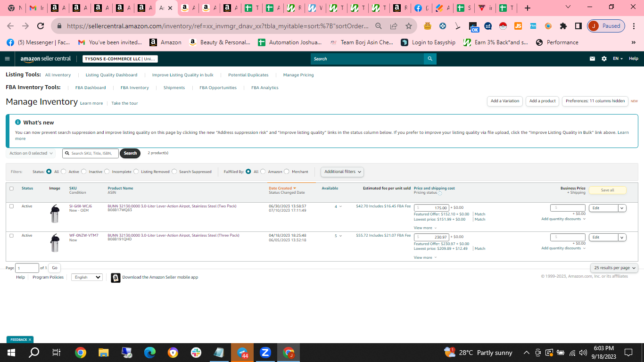
Task: Click the Save all button
Action: coord(608,190)
